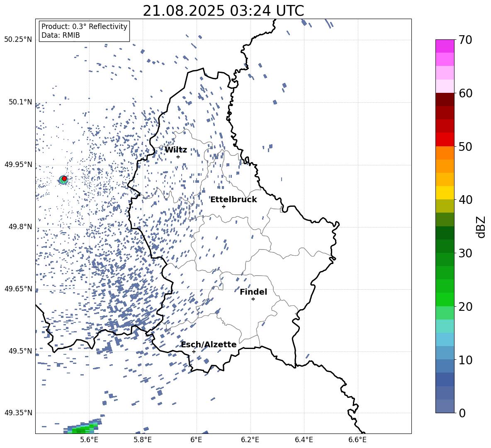Click the 49.8°N latitude label
Image resolution: width=491 pixels, height=448 pixels.
pyautogui.click(x=20, y=227)
